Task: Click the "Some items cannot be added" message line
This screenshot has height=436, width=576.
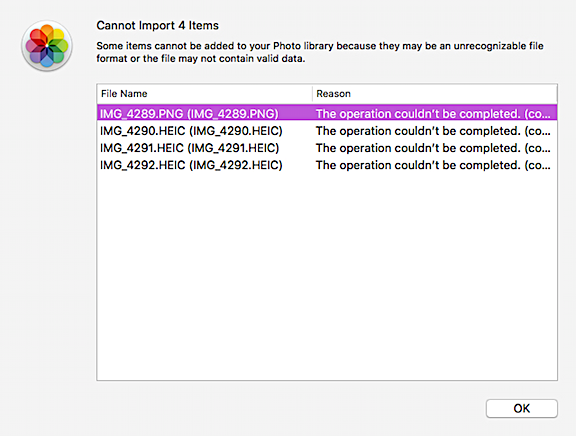Action: [x=320, y=46]
